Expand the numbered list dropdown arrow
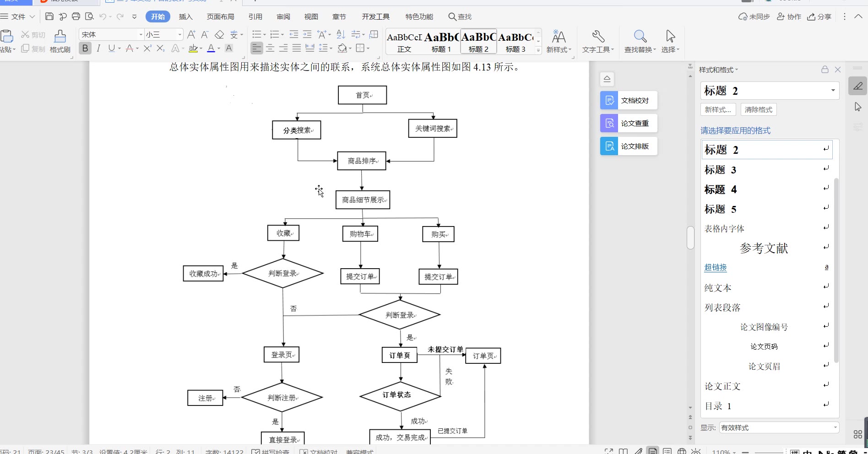The image size is (868, 454). [x=282, y=35]
